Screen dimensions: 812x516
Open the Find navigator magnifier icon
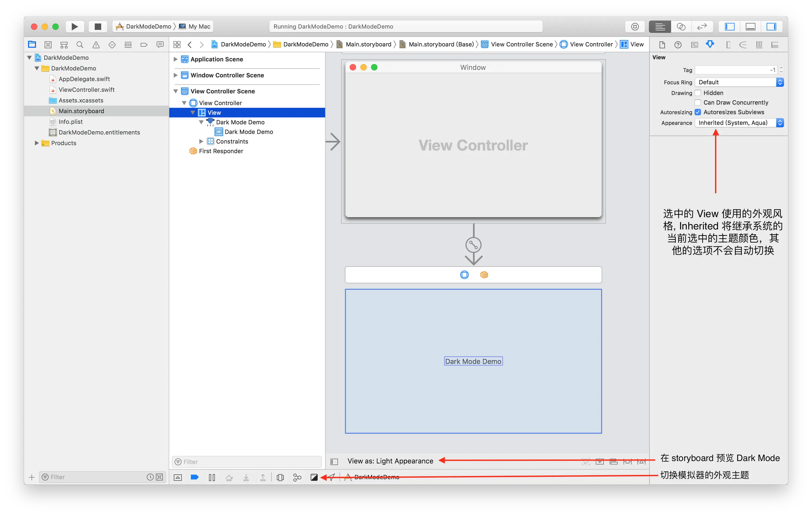[x=80, y=45]
